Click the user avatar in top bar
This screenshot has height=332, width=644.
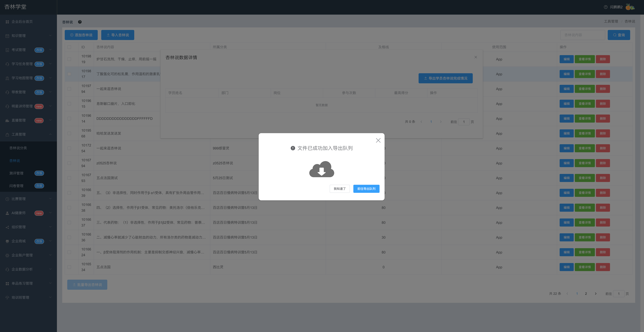tap(630, 7)
